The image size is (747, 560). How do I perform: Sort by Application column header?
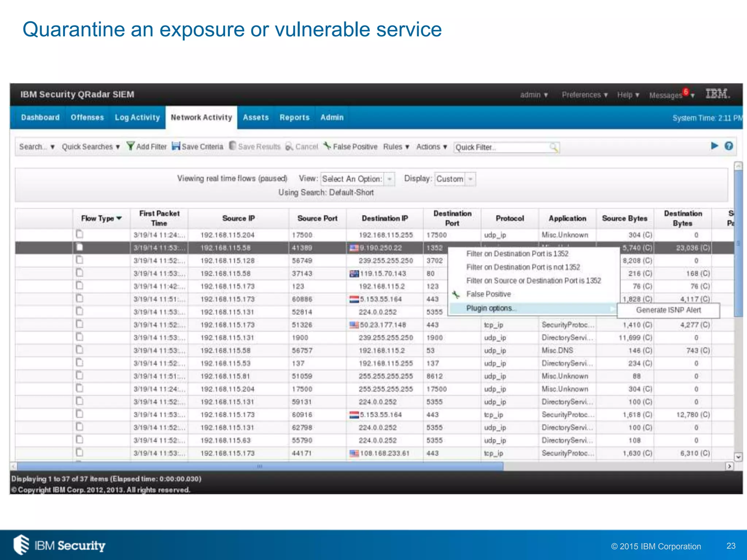(x=568, y=218)
